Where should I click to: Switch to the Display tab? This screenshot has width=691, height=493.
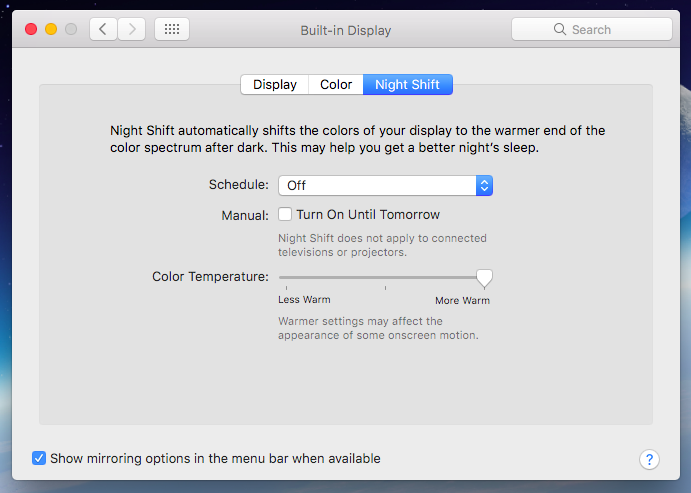coord(275,85)
